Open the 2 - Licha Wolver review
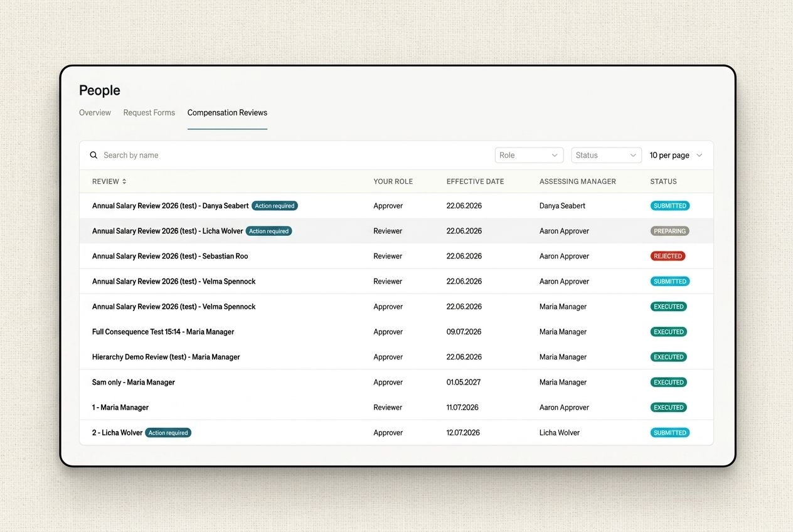This screenshot has width=793, height=532. [x=117, y=432]
